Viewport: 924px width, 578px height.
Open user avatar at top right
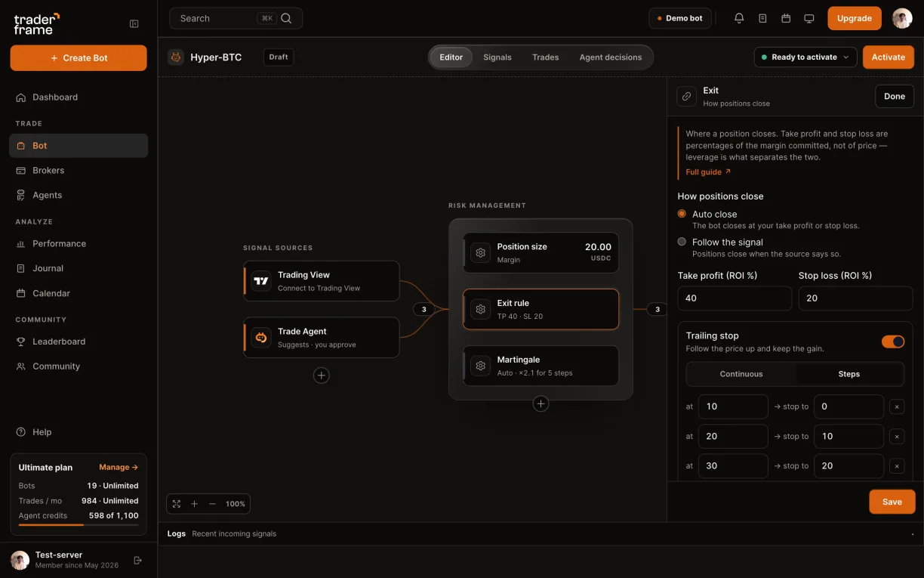pos(902,18)
